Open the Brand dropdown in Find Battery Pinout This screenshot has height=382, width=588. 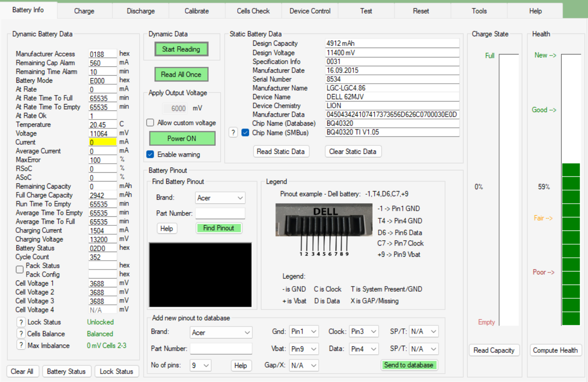tap(220, 198)
